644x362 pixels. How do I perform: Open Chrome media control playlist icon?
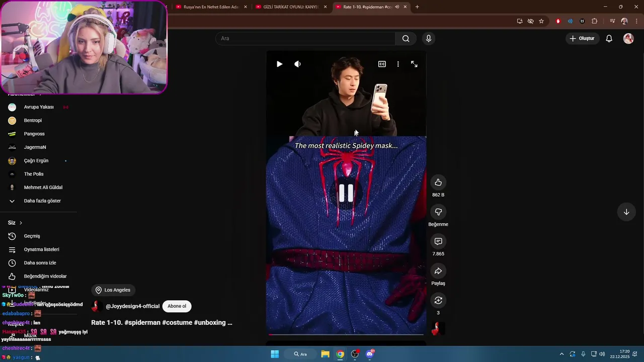click(612, 21)
